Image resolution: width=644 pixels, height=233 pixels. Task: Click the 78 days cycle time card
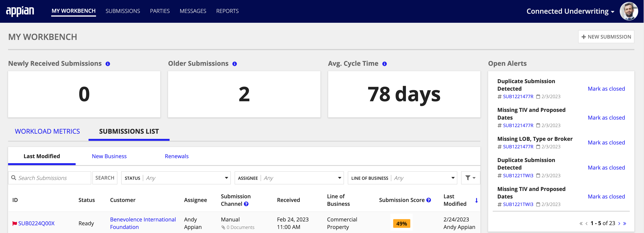pos(404,94)
